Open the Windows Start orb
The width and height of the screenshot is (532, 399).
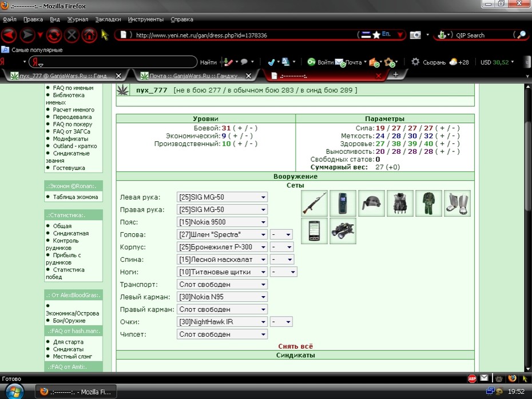[x=14, y=392]
